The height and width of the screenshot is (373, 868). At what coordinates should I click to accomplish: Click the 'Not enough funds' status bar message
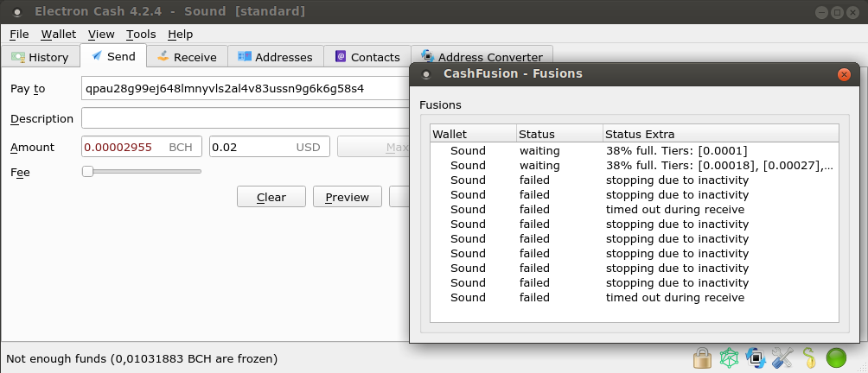pyautogui.click(x=142, y=358)
